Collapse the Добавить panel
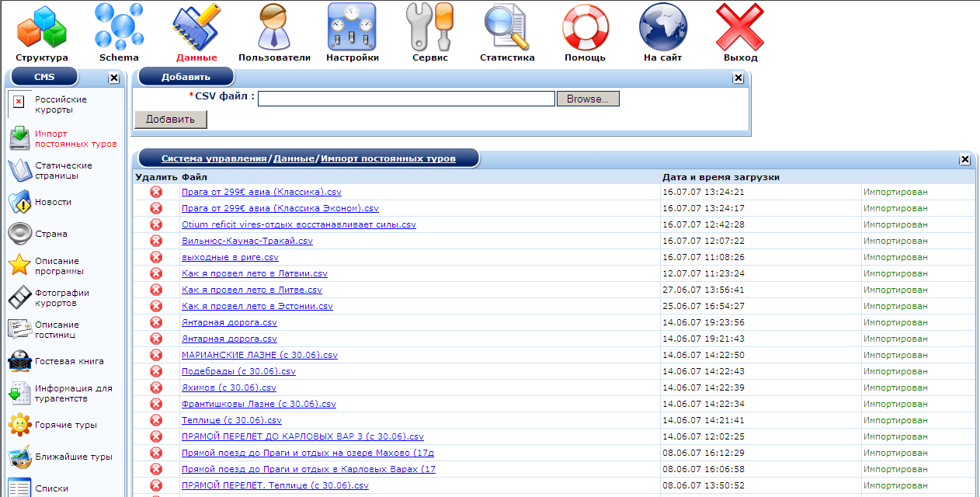 [738, 78]
